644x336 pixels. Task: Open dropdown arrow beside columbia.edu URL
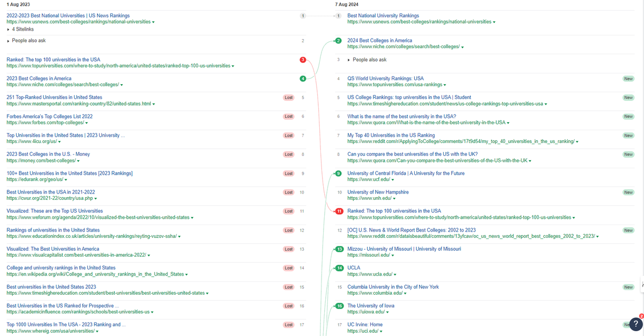405,293
